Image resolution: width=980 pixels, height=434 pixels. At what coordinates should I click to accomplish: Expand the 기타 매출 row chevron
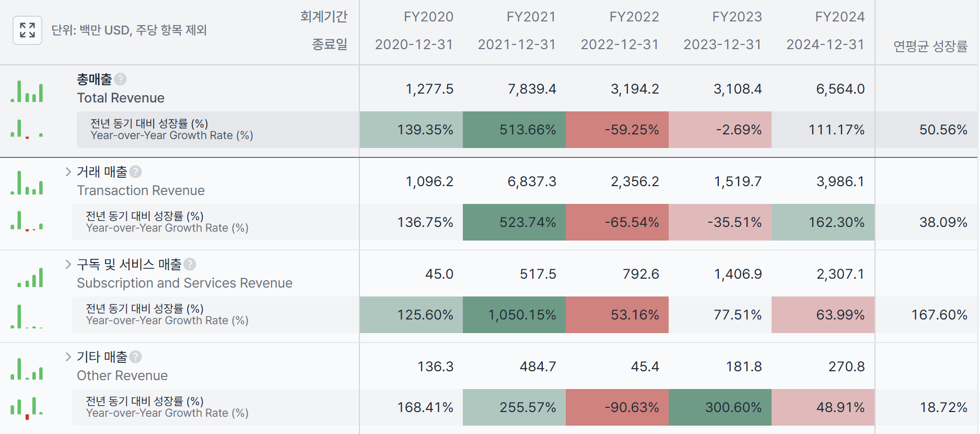68,357
